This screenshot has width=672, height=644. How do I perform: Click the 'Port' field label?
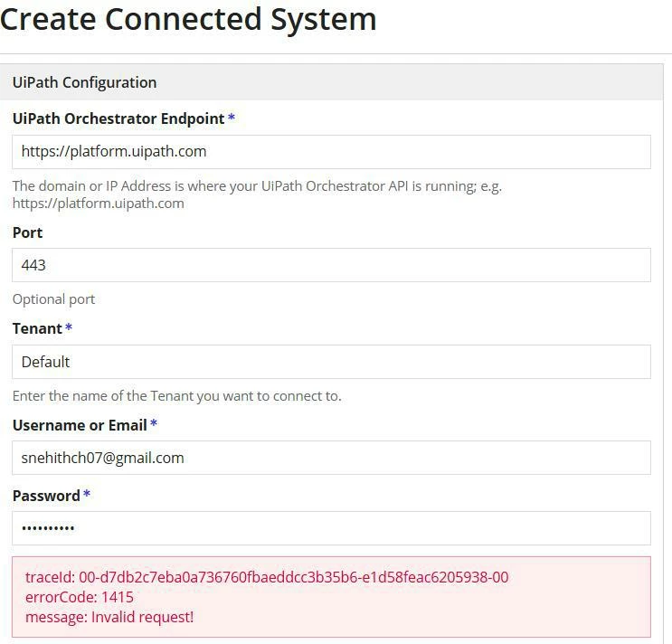(x=27, y=232)
